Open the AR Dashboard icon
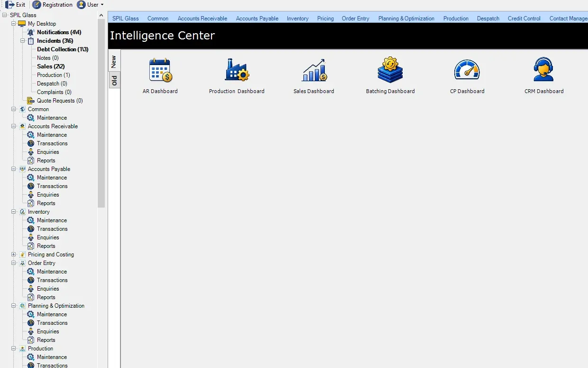This screenshot has width=588, height=368. [160, 70]
